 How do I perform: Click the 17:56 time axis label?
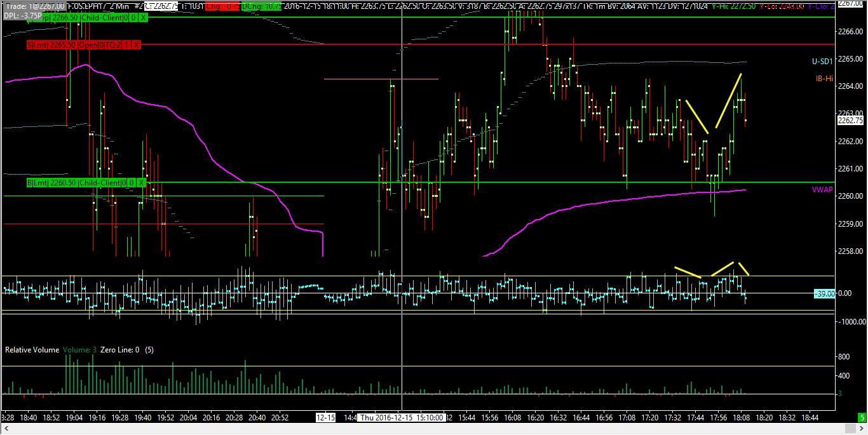pyautogui.click(x=719, y=418)
